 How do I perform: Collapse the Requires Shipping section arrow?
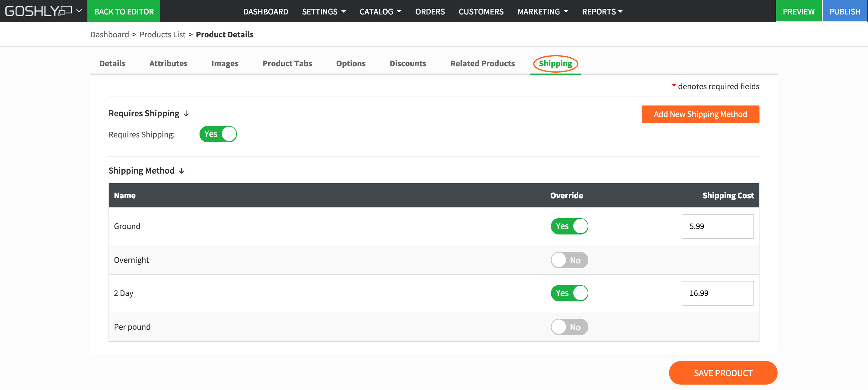tap(186, 114)
